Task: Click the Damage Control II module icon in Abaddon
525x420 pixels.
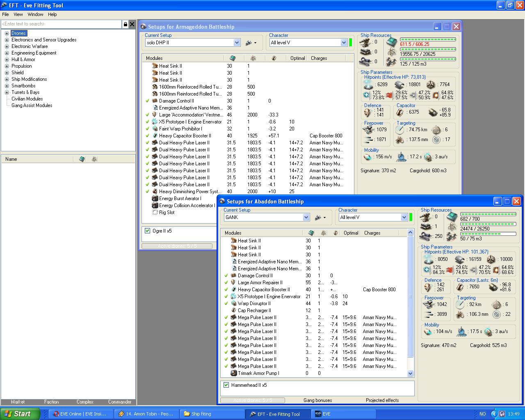Action: click(234, 276)
